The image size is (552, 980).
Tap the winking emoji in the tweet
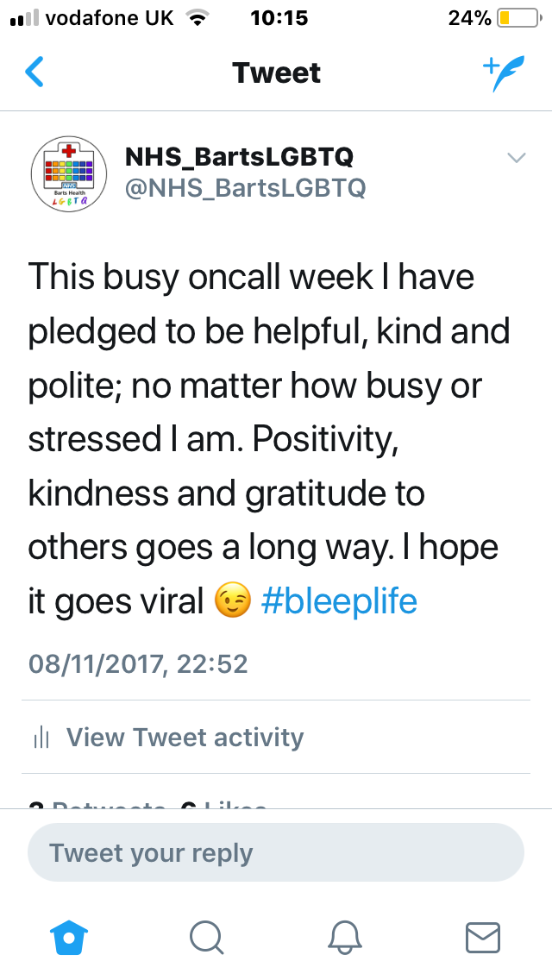[233, 601]
